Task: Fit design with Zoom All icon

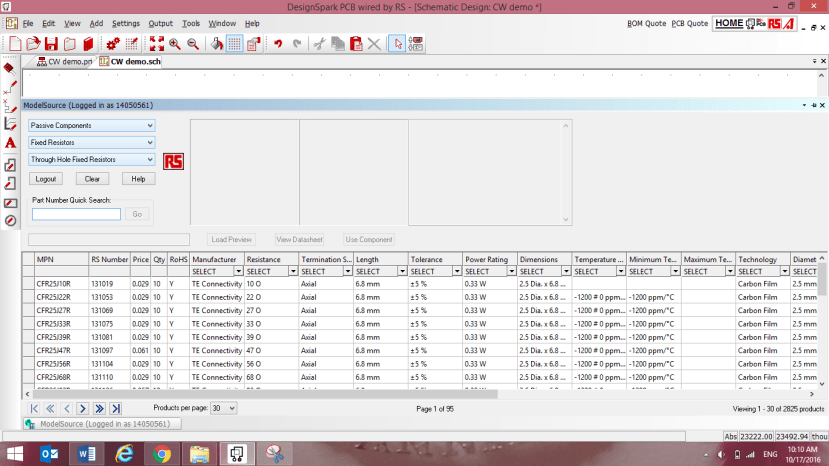Action: (156, 44)
